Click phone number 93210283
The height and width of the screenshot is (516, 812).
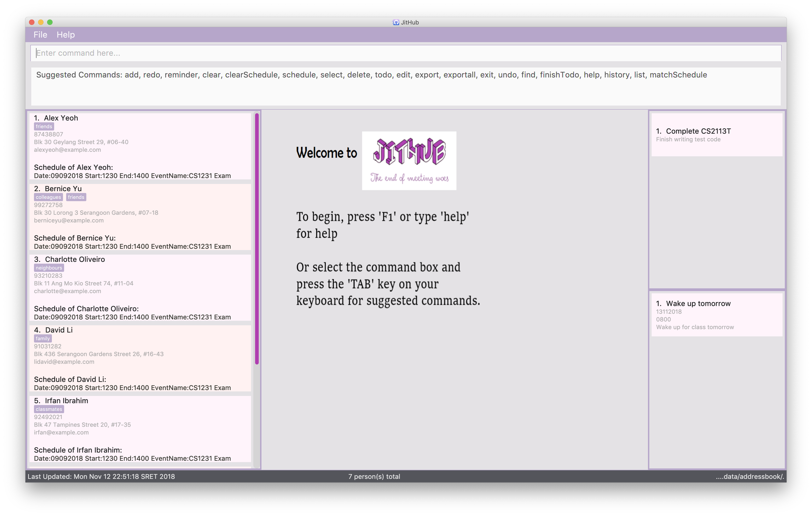pyautogui.click(x=48, y=276)
